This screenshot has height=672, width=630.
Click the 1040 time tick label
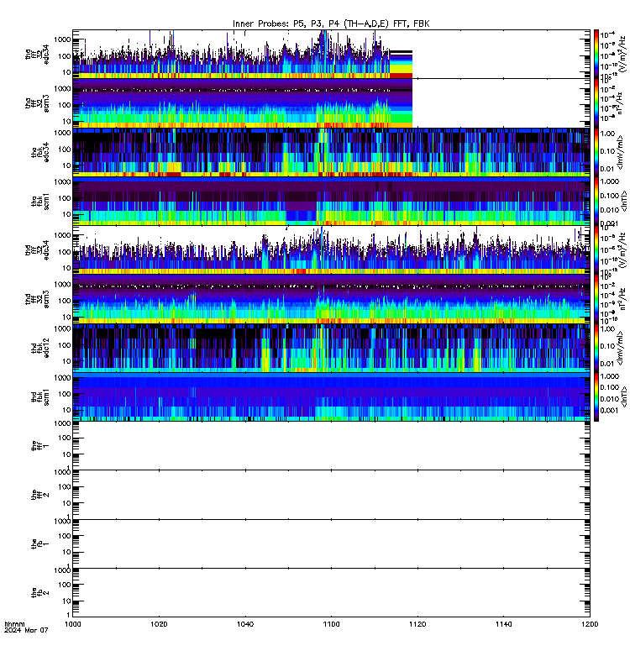[x=245, y=624]
